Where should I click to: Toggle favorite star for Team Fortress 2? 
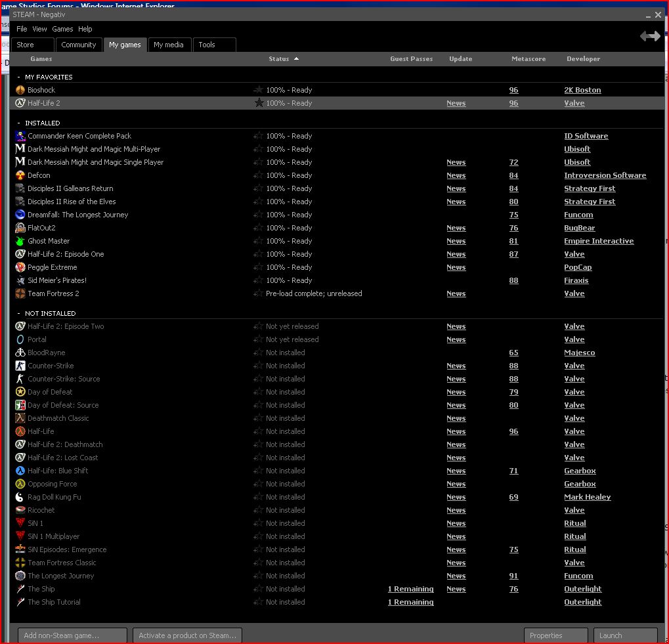(259, 293)
